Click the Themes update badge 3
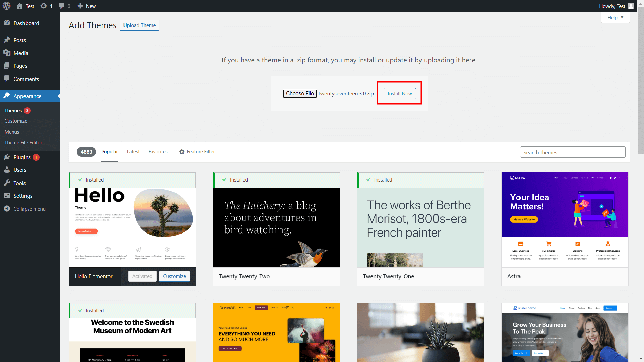The image size is (644, 362). pyautogui.click(x=27, y=110)
